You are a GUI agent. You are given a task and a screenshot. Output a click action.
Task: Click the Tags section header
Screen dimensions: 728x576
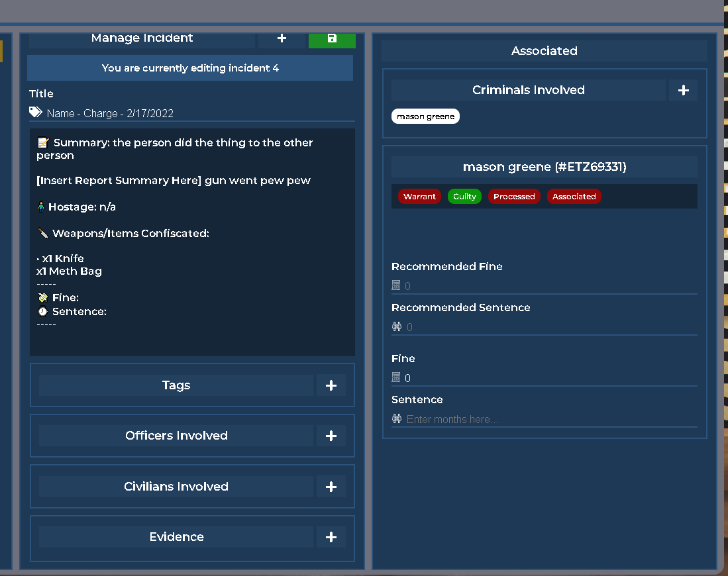pyautogui.click(x=176, y=385)
